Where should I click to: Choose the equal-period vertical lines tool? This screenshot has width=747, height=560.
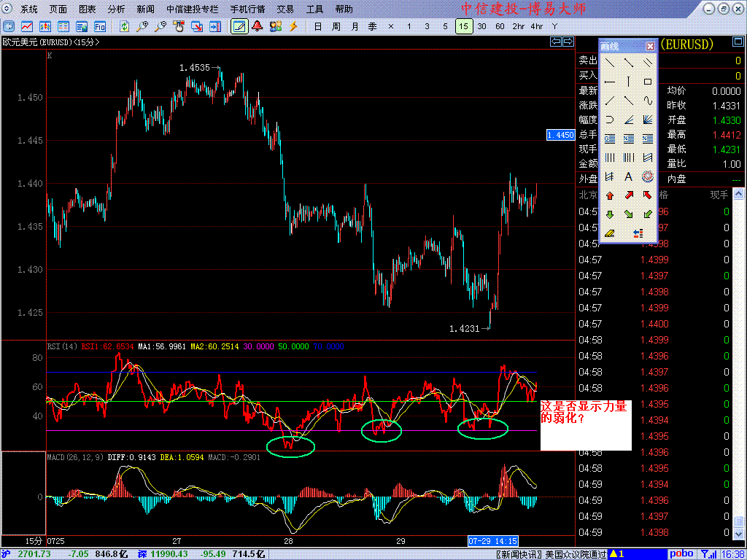click(609, 157)
